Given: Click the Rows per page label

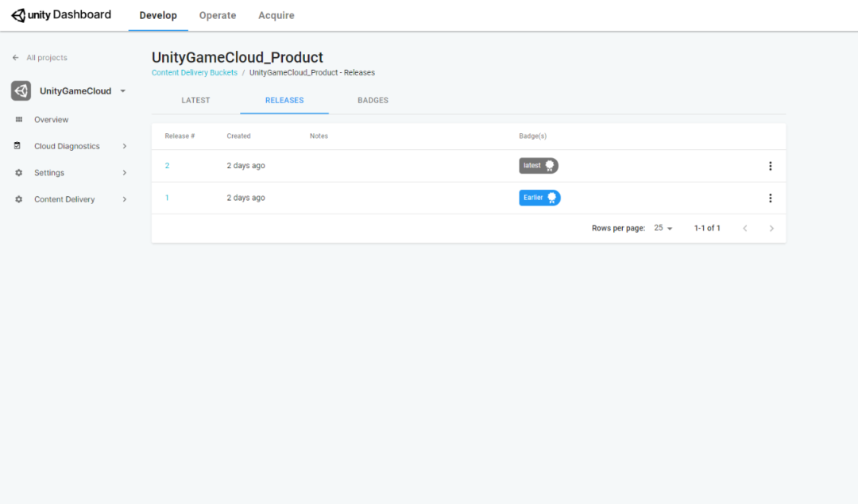Looking at the screenshot, I should click(x=618, y=228).
